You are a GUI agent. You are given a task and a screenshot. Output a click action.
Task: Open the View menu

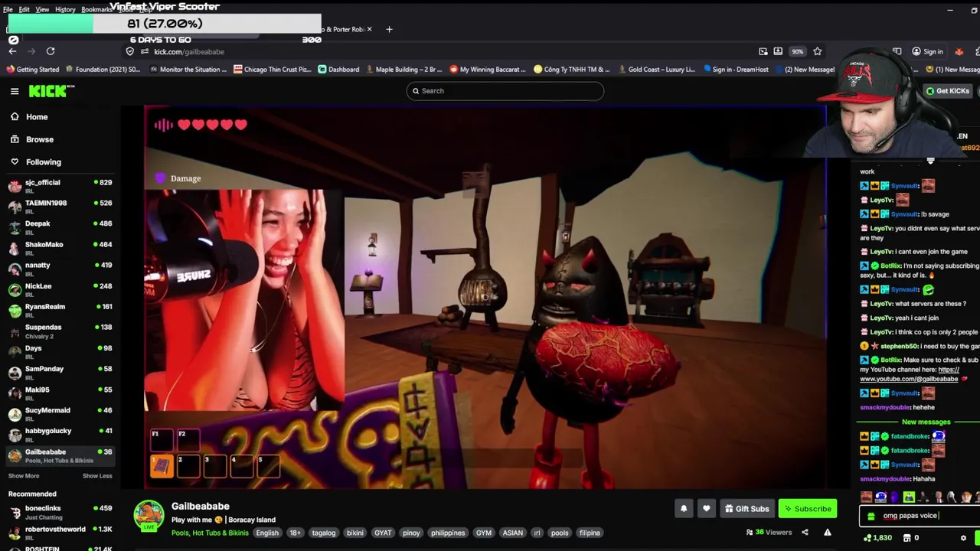[42, 9]
